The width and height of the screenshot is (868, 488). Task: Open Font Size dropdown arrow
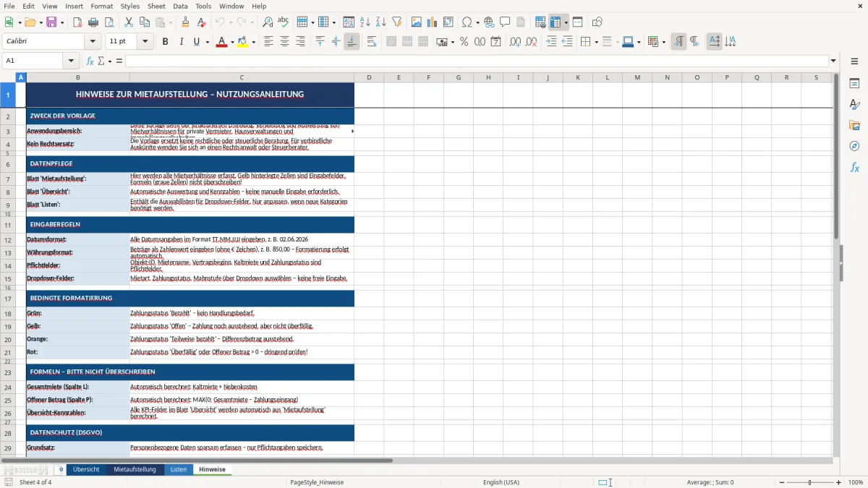[x=145, y=42]
